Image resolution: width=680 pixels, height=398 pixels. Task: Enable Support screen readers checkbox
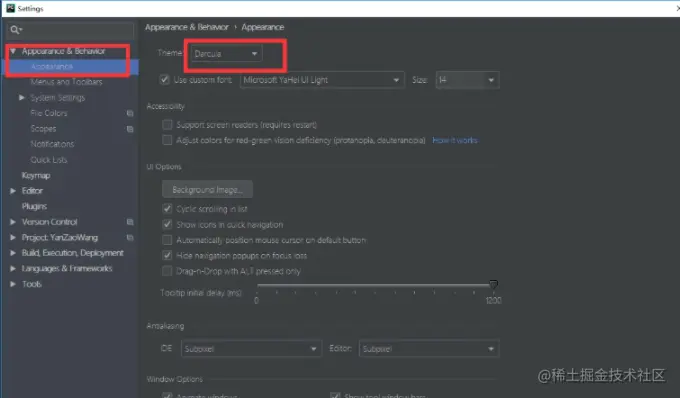(x=167, y=125)
